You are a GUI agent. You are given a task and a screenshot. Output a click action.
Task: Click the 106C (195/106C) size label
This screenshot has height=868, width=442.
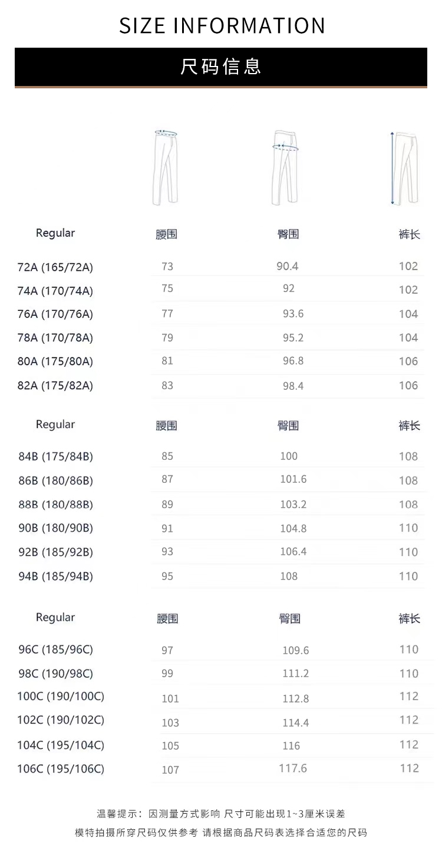[61, 769]
